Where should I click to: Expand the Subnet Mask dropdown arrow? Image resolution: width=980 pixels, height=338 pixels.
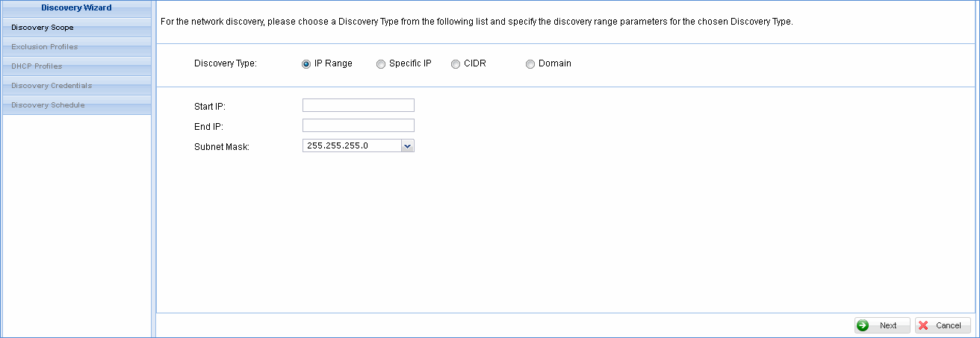click(x=407, y=146)
